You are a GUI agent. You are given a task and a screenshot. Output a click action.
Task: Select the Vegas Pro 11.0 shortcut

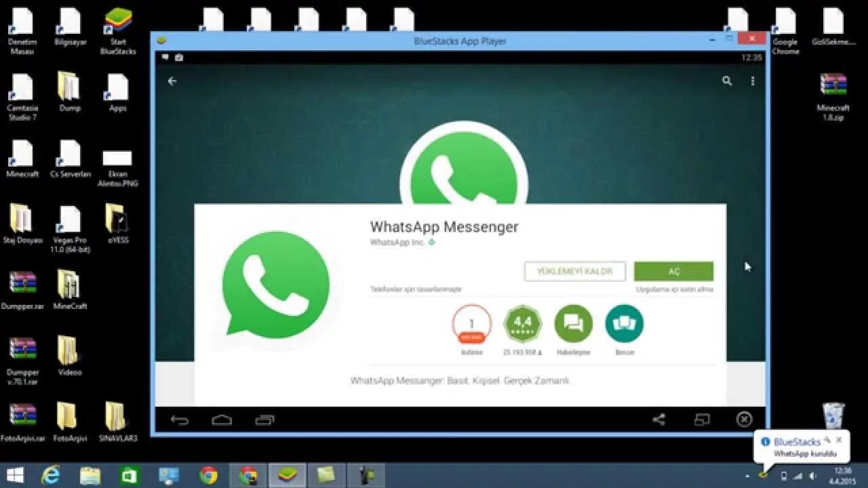pos(70,229)
